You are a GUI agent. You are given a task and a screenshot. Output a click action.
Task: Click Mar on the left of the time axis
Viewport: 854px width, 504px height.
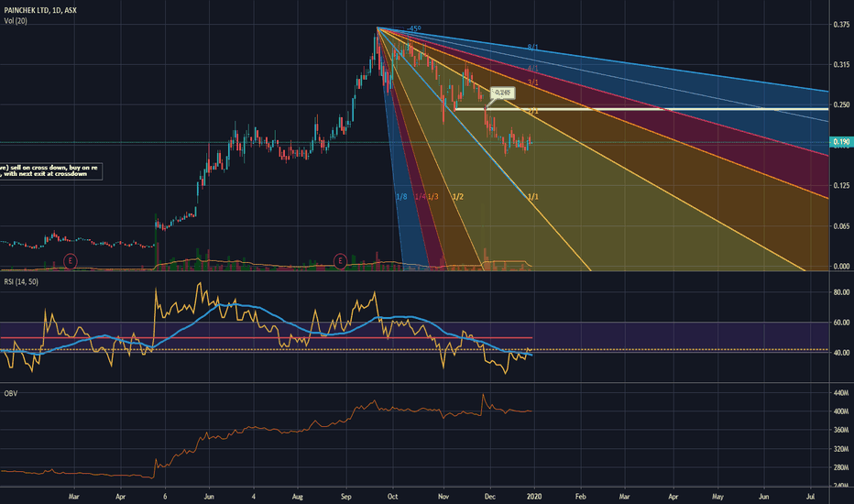73,497
